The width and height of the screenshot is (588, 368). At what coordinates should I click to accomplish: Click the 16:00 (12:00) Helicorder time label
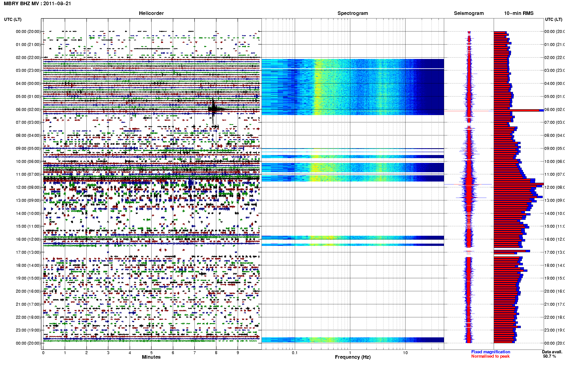point(28,239)
